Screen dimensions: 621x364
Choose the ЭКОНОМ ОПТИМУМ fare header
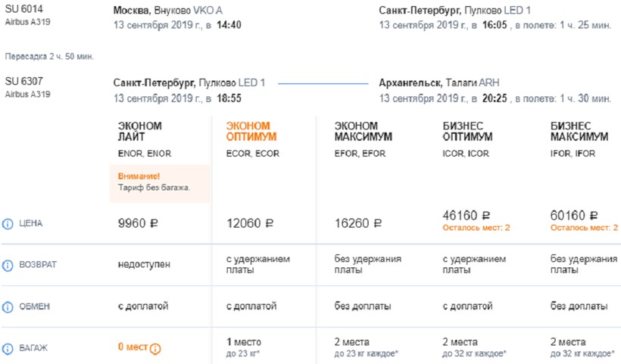coord(252,131)
